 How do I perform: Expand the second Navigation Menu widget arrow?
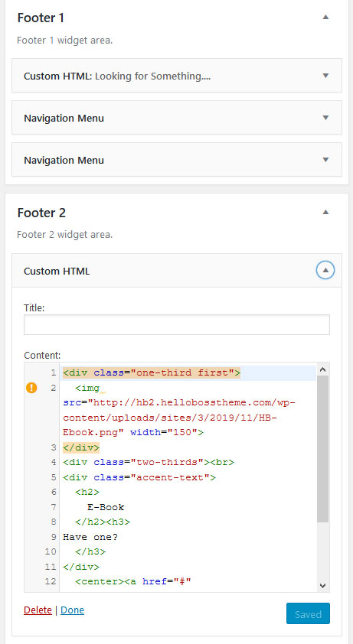click(x=325, y=160)
